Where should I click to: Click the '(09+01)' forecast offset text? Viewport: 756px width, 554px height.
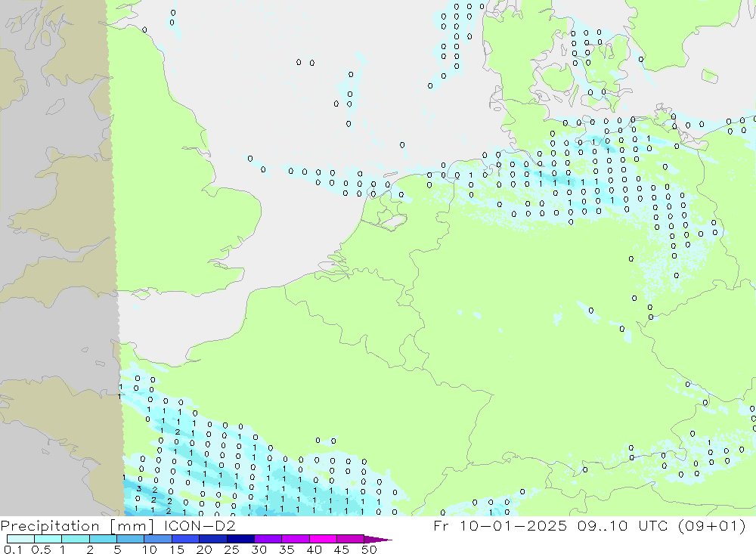tap(711, 526)
